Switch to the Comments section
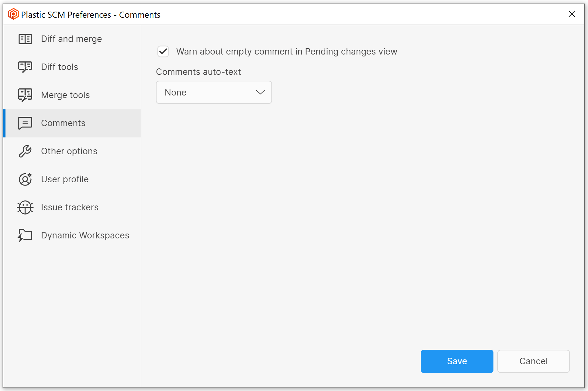The image size is (588, 391). tap(63, 123)
